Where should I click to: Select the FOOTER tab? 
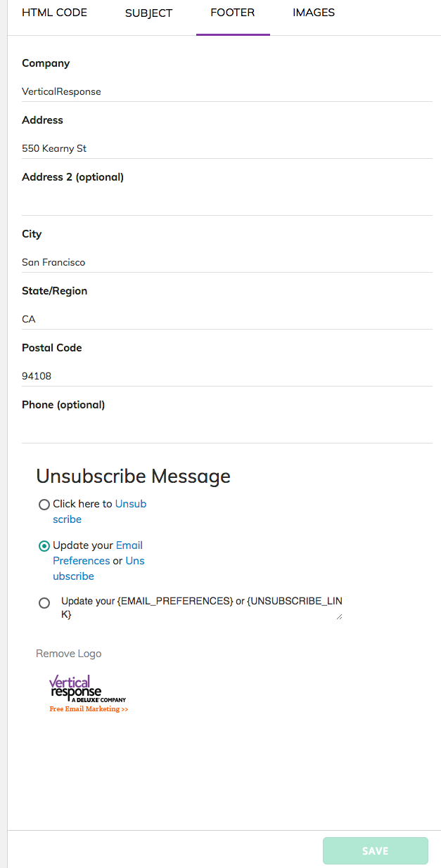point(233,13)
